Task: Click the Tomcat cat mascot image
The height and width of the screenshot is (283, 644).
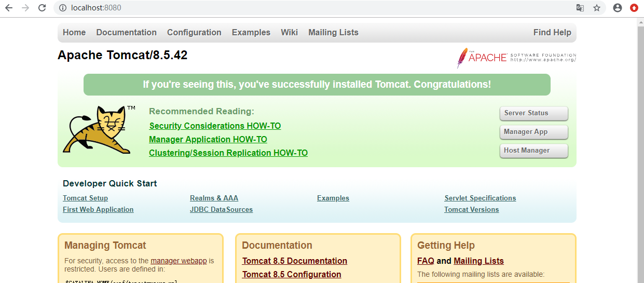Action: click(98, 129)
